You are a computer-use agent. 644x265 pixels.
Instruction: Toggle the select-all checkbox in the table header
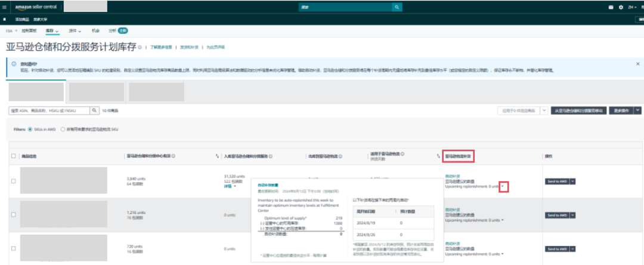14,156
